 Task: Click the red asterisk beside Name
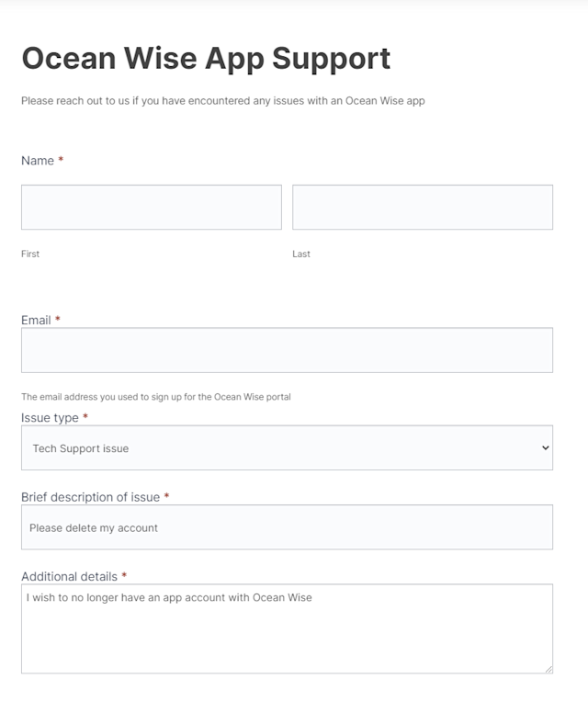61,160
